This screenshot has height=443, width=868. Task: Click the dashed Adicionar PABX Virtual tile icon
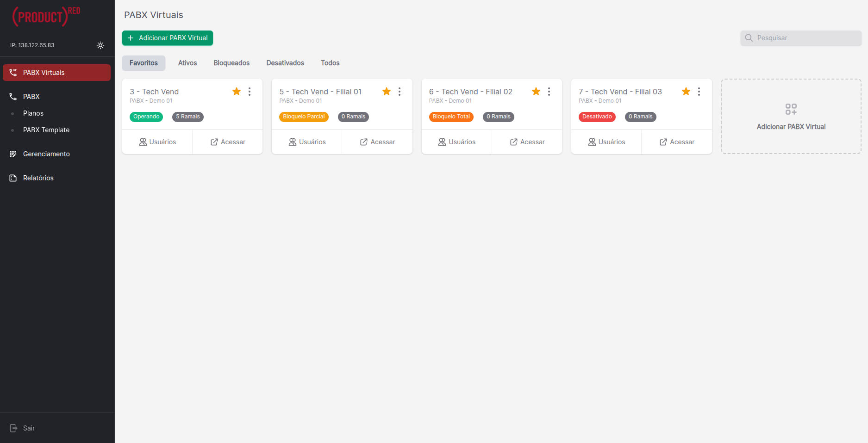[x=791, y=110]
